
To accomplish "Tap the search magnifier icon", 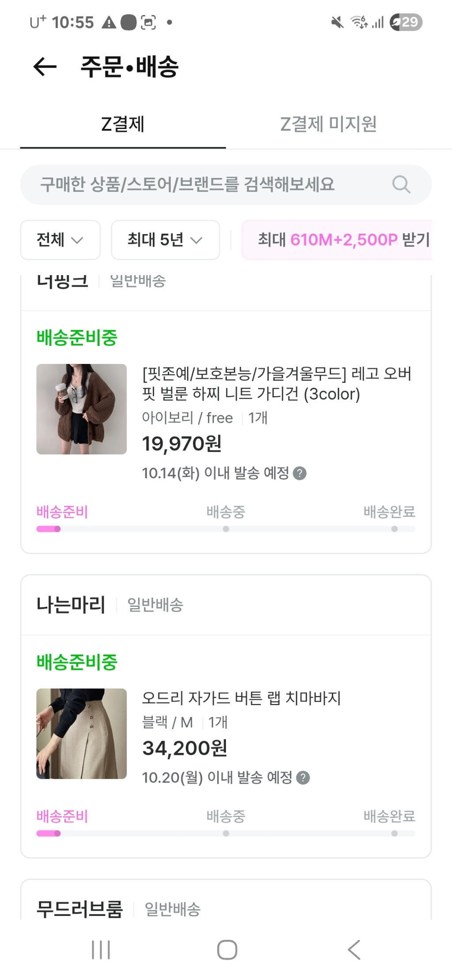I will point(401,185).
